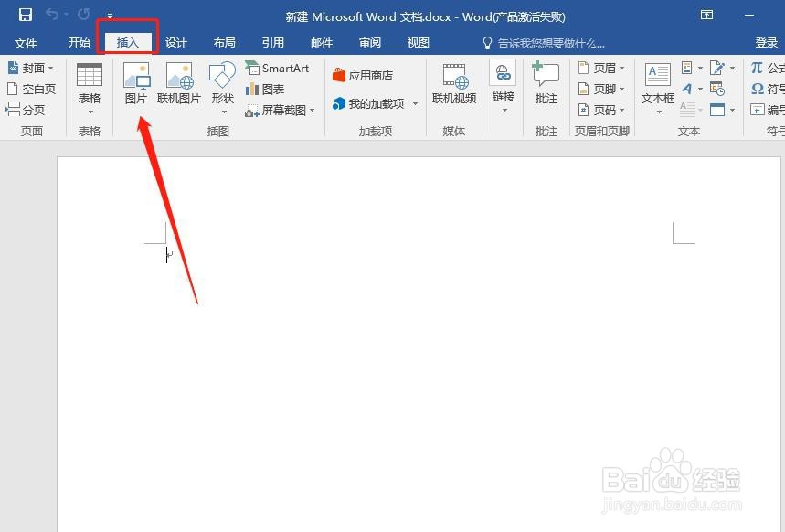Click 登录 to sign in
This screenshot has width=785, height=532.
[766, 42]
